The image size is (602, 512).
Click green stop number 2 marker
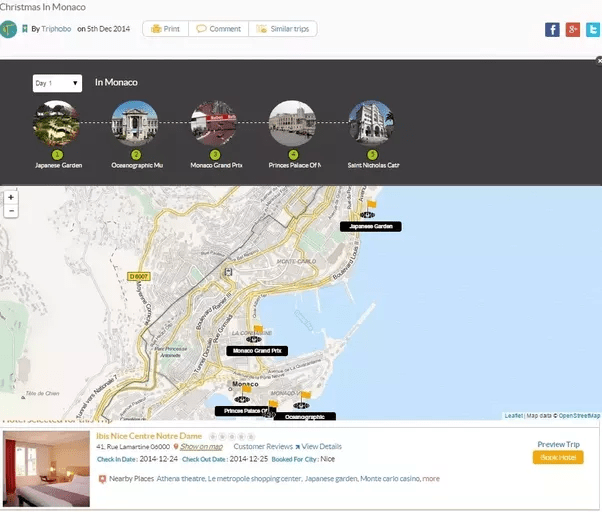[x=136, y=155]
